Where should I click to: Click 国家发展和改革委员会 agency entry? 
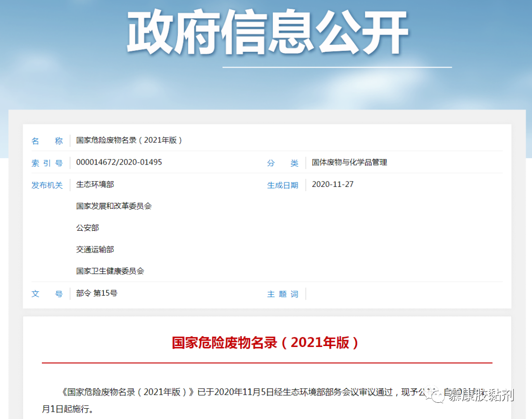114,206
